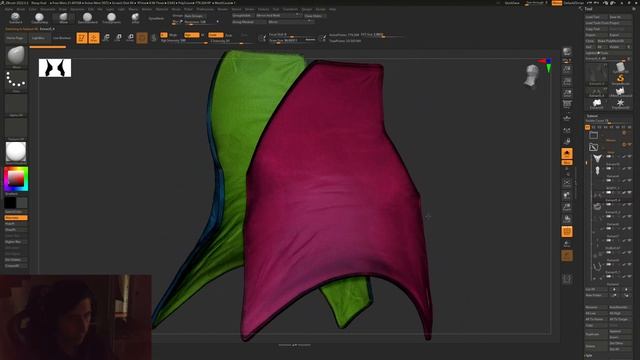Switch to the Rotate transform icon
The width and height of the screenshot is (640, 360).
[x=130, y=38]
